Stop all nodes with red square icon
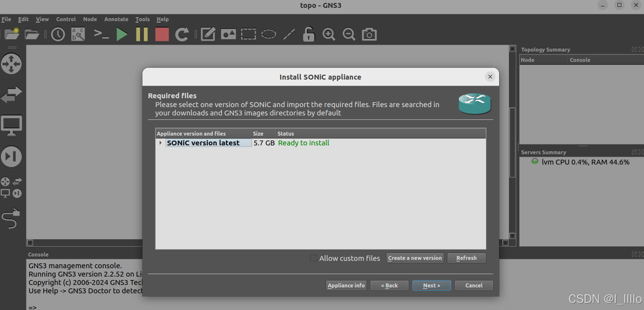Viewport: 644px width, 310px height. [162, 34]
